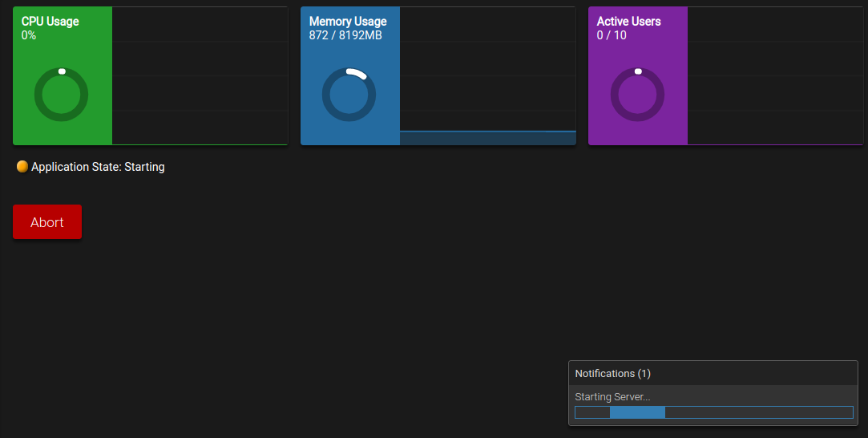Click the orange application state indicator dot

tap(22, 167)
